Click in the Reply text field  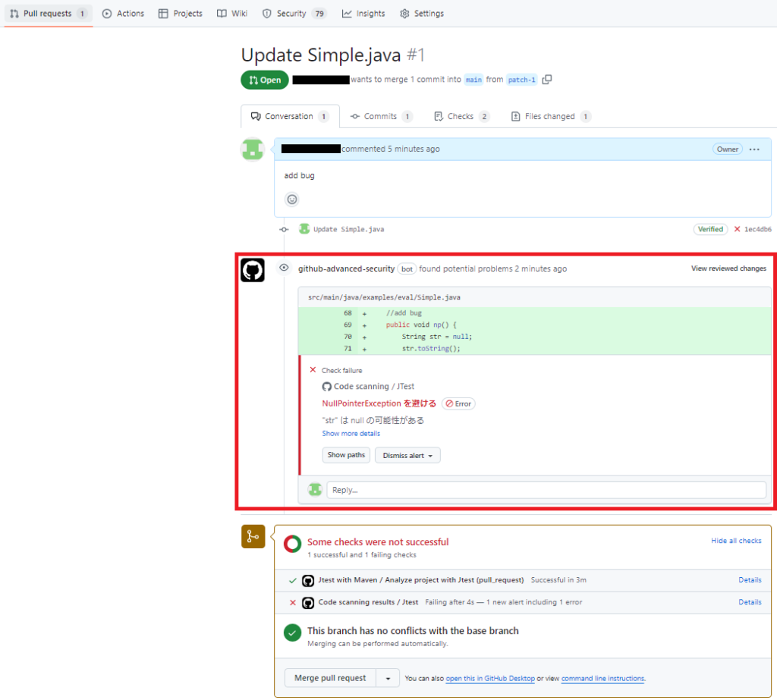click(546, 490)
